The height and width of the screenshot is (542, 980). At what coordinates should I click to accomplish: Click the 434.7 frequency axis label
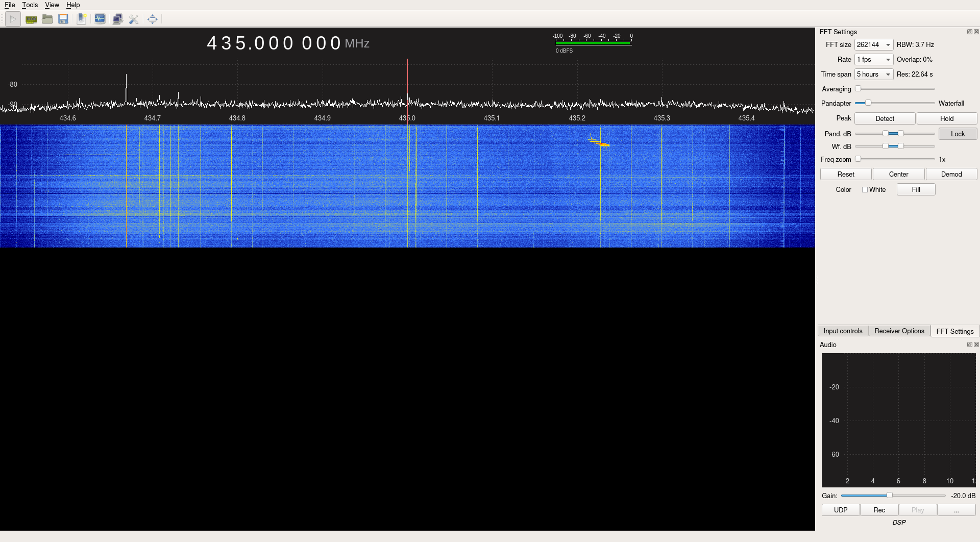[152, 118]
